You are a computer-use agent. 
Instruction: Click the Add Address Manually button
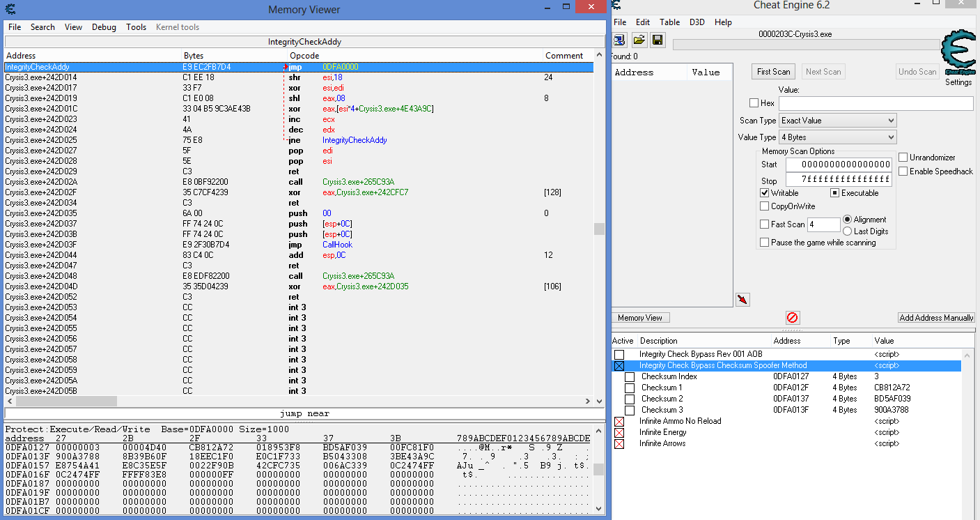936,318
